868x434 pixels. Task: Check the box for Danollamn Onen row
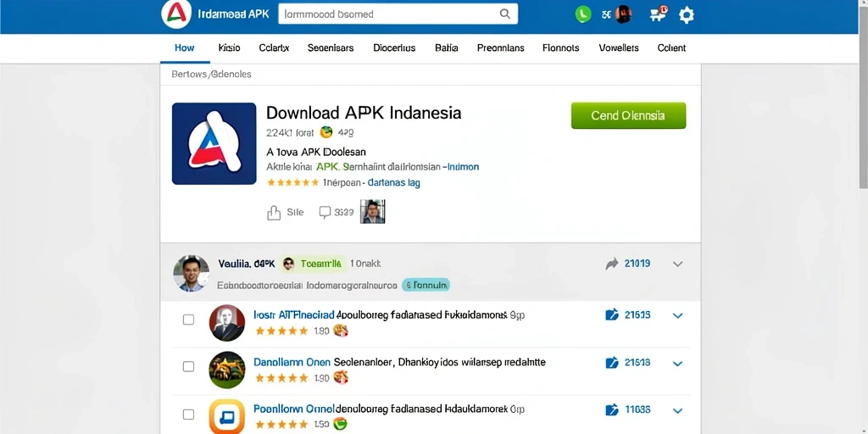[188, 366]
